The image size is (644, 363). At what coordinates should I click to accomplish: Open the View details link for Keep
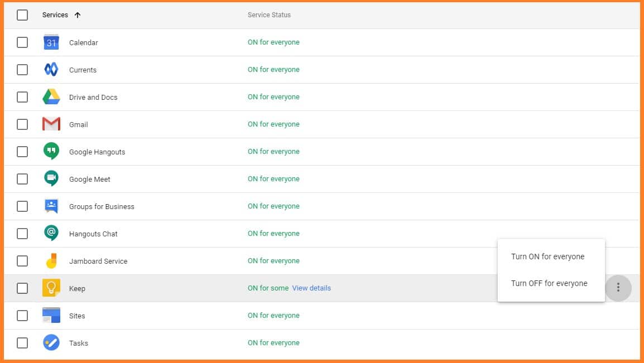[x=311, y=288]
